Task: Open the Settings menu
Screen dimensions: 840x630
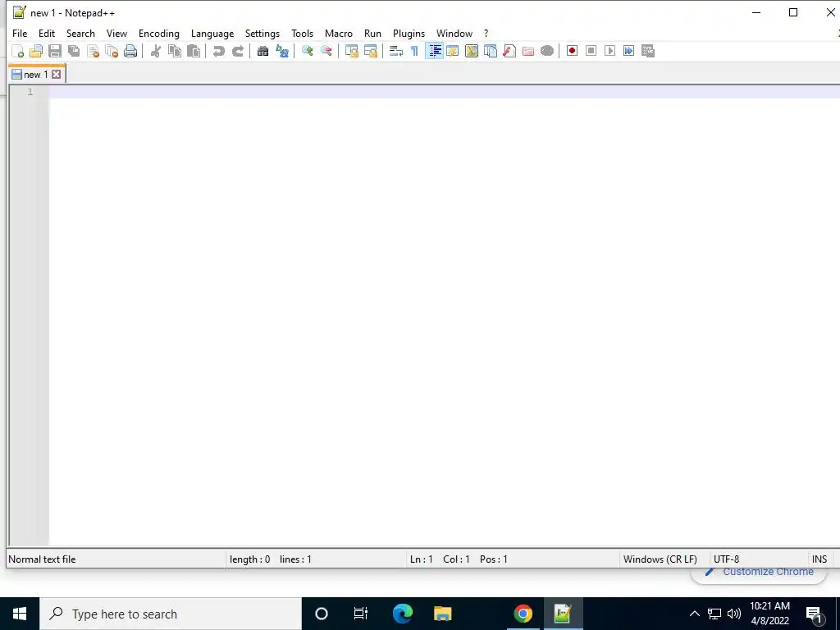Action: point(262,33)
